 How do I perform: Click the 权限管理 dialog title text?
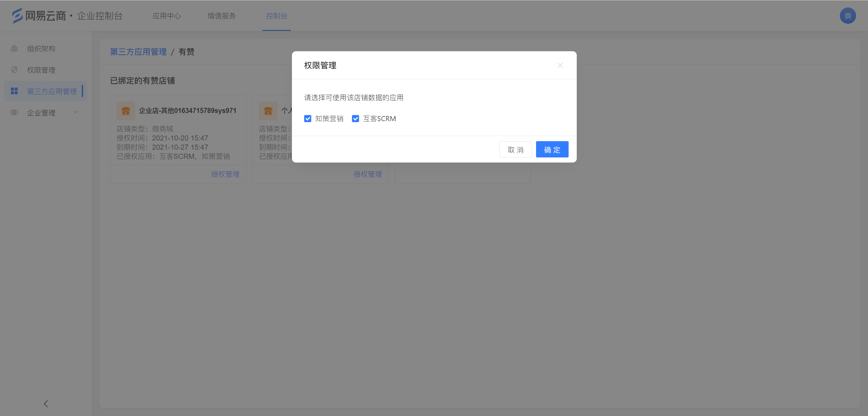tap(320, 65)
